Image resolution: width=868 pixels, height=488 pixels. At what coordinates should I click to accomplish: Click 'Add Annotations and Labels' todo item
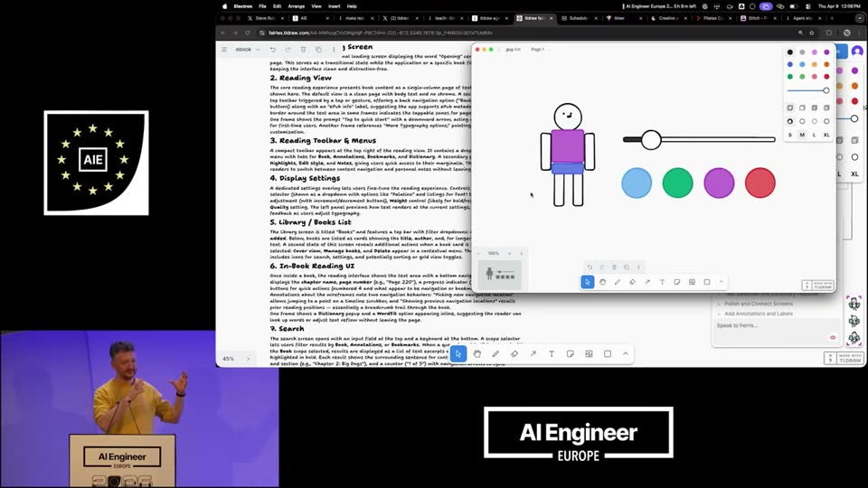click(758, 314)
